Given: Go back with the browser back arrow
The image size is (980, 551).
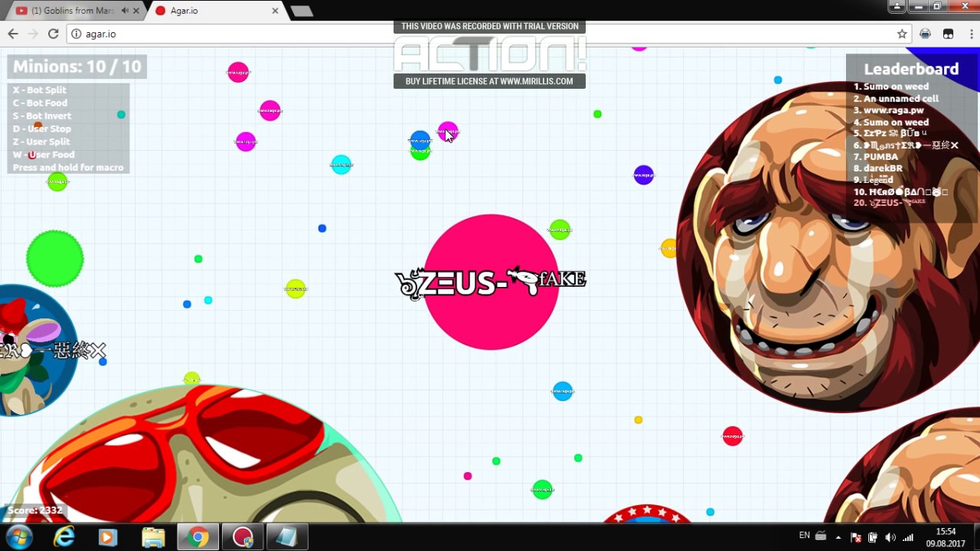Looking at the screenshot, I should [x=13, y=34].
